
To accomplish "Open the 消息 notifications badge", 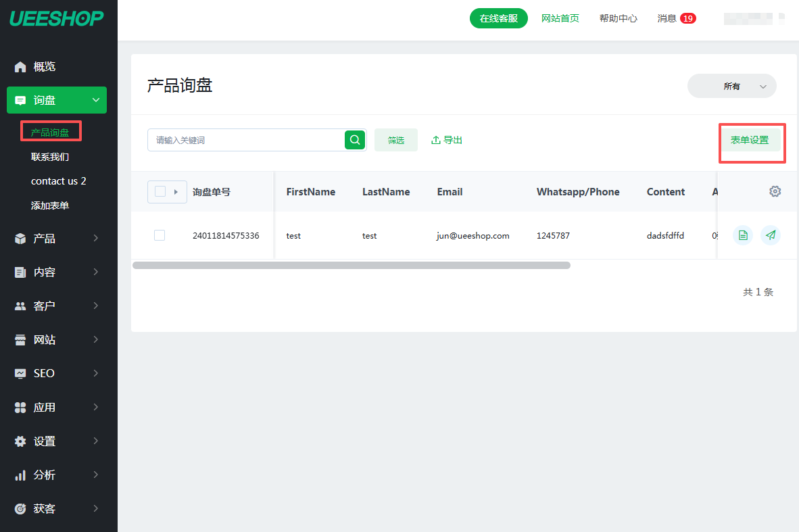I will click(687, 18).
